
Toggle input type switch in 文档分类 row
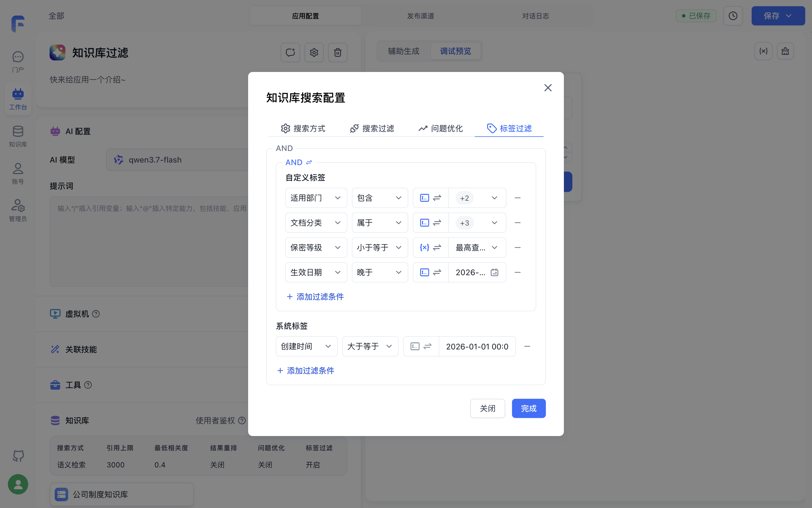(x=431, y=223)
